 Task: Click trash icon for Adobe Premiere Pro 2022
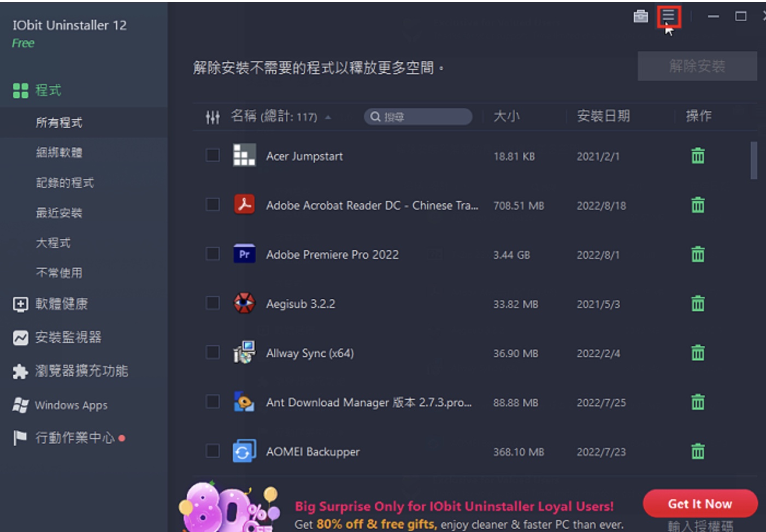click(698, 255)
